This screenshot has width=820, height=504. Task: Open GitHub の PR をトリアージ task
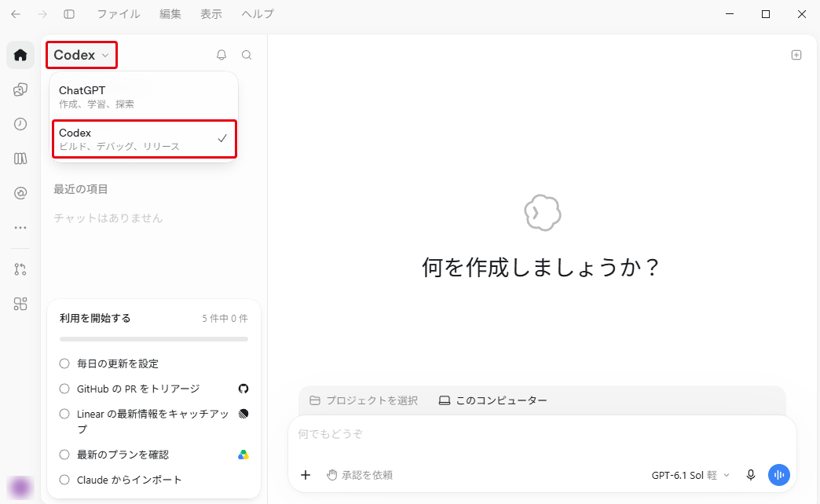pos(138,389)
